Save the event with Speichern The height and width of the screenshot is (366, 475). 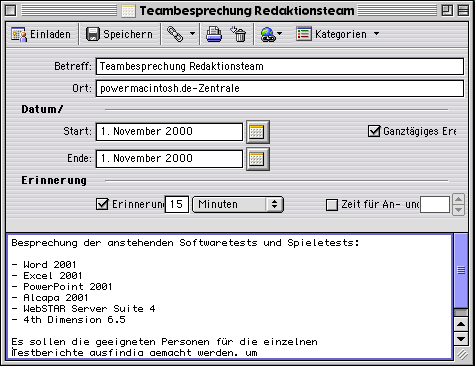tap(119, 34)
